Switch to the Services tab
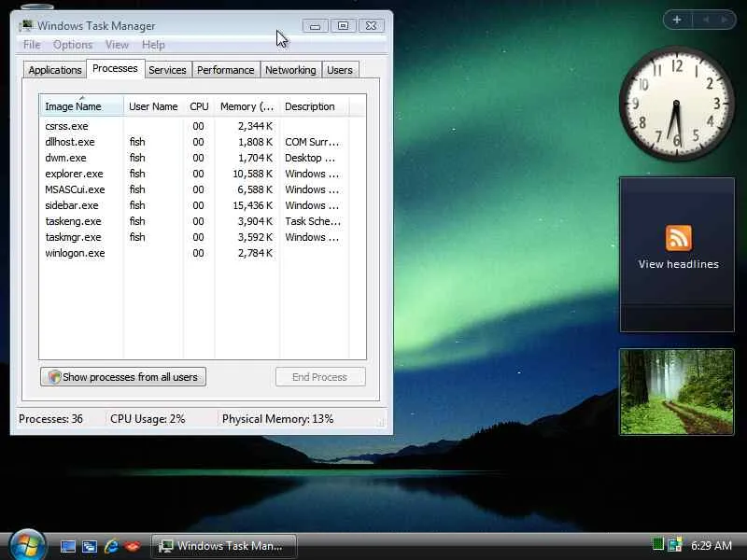This screenshot has width=747, height=560. pyautogui.click(x=167, y=70)
